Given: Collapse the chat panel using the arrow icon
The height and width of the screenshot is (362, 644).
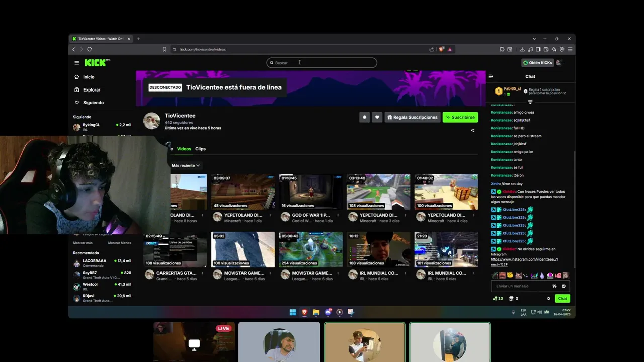Looking at the screenshot, I should pos(491,77).
